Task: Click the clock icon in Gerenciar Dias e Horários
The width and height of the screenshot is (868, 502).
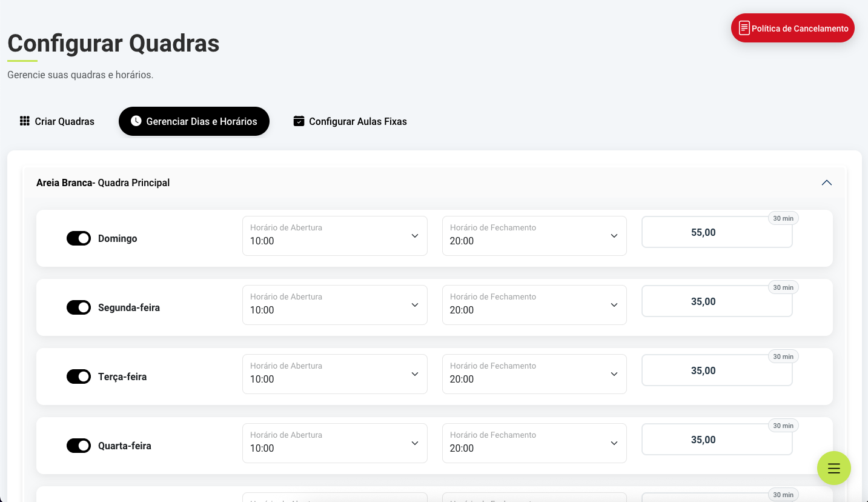Action: 136,121
